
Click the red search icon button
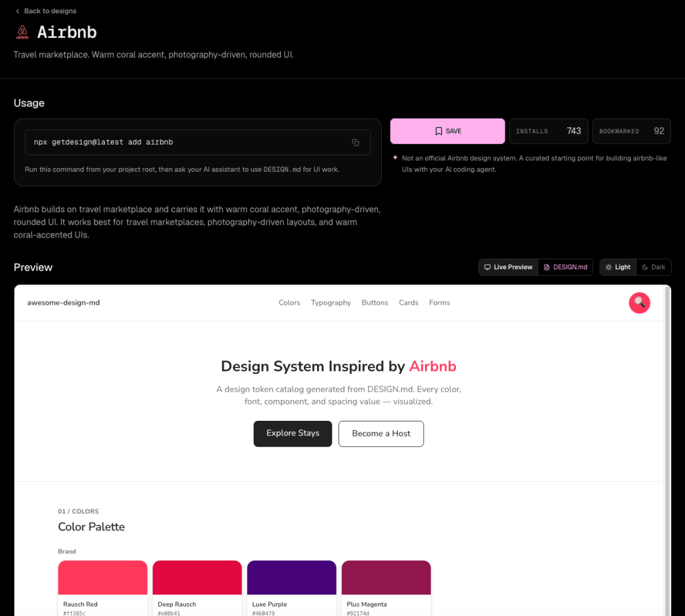[639, 302]
